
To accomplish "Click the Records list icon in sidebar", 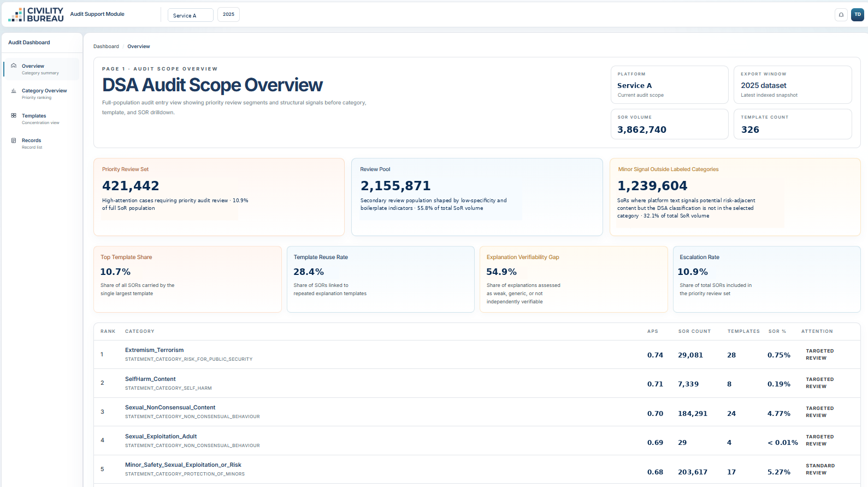I will click(14, 140).
